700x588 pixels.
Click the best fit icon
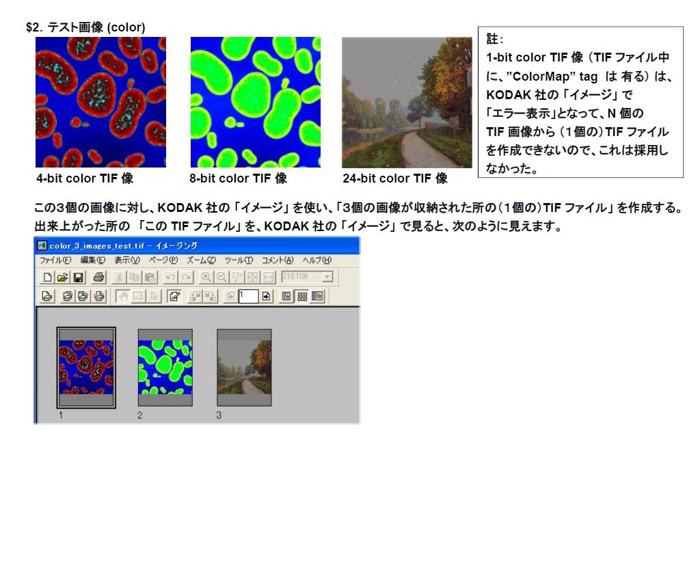tap(253, 278)
